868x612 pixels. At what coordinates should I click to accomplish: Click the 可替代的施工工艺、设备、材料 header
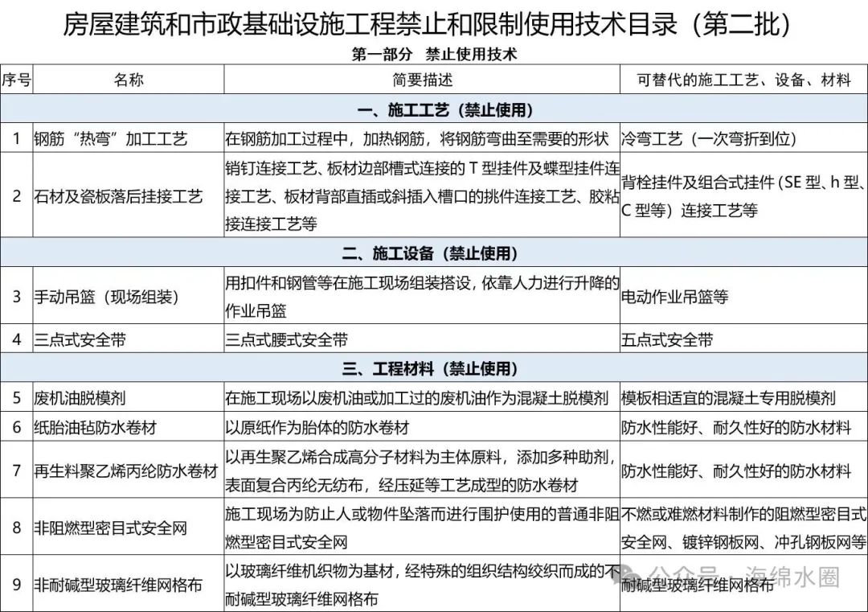point(743,80)
